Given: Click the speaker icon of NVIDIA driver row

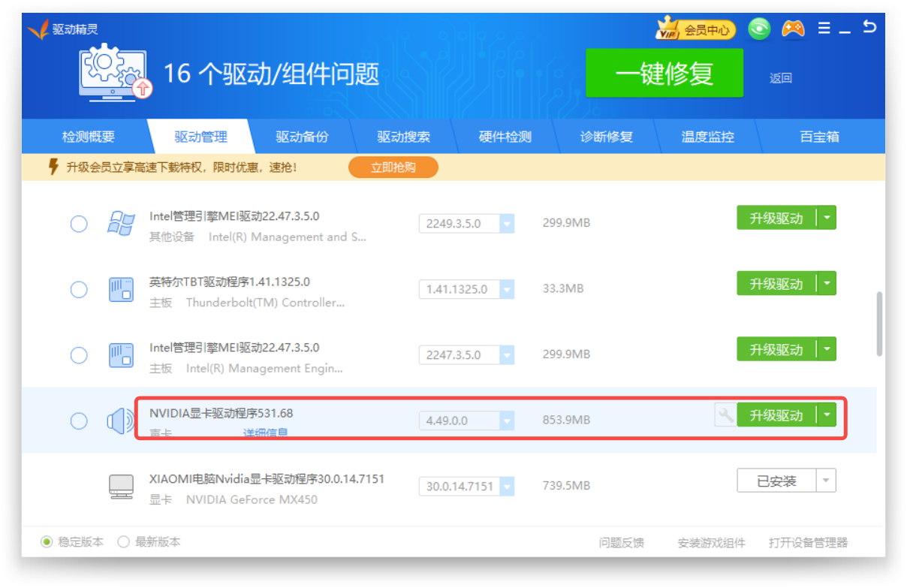Looking at the screenshot, I should (120, 421).
